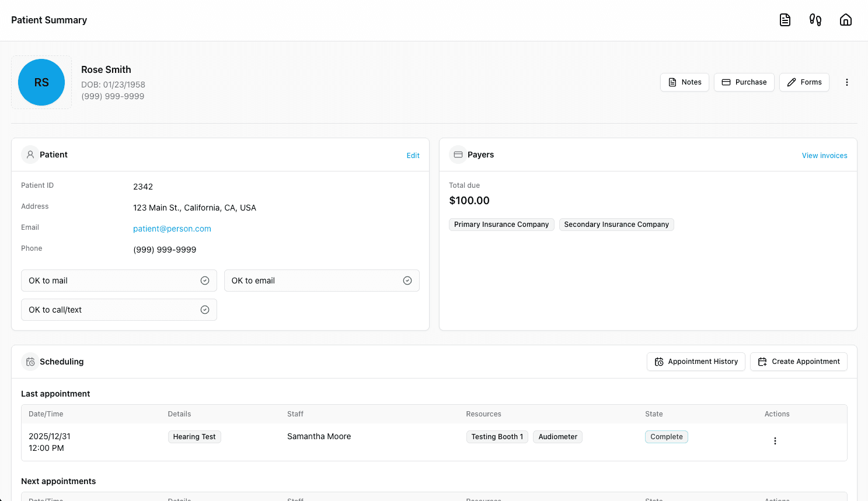Image resolution: width=868 pixels, height=501 pixels.
Task: Open the Forms dialog
Action: point(804,82)
